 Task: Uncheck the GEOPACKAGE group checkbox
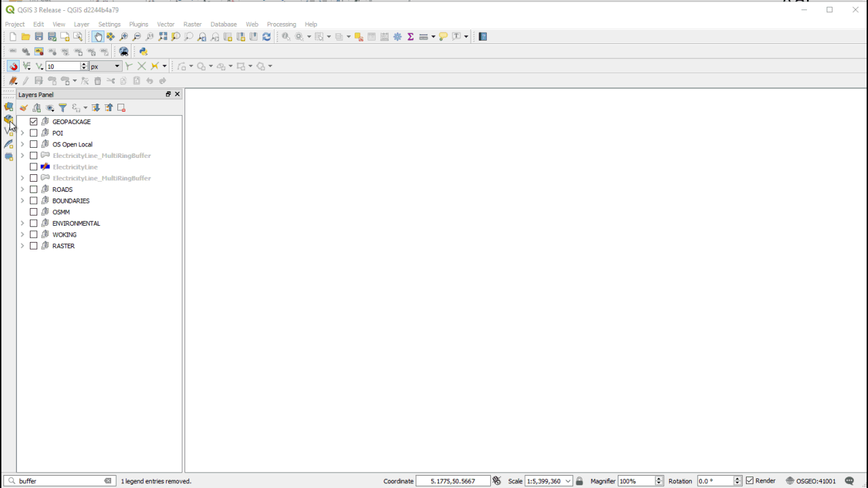[x=33, y=122]
